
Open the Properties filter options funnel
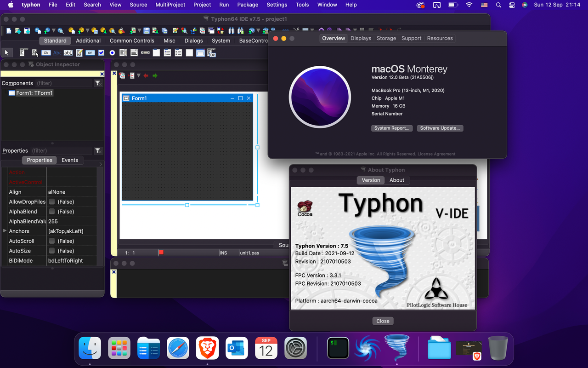coord(98,150)
